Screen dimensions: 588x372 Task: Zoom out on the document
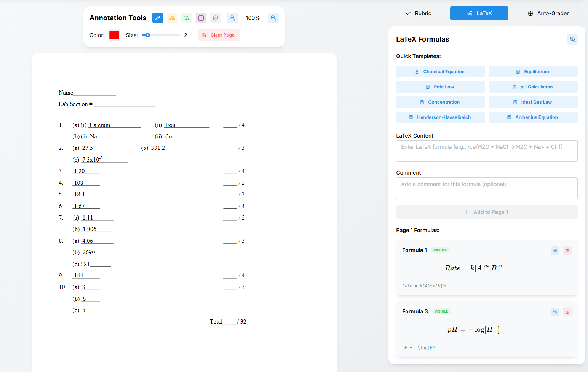pos(232,18)
